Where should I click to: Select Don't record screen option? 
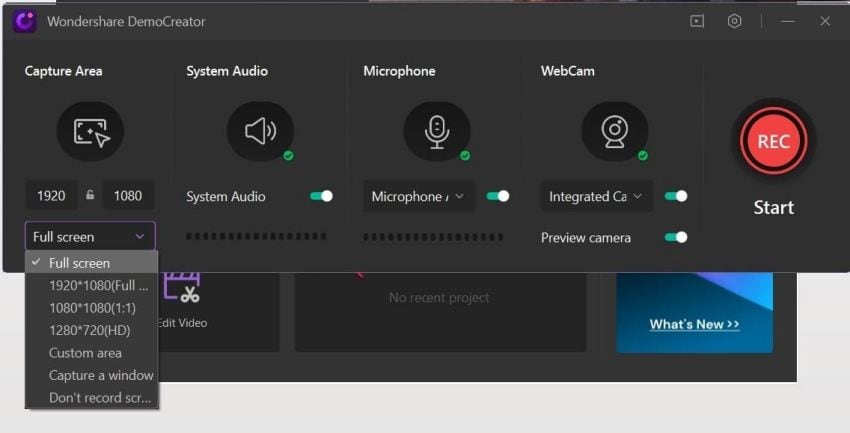point(92,398)
